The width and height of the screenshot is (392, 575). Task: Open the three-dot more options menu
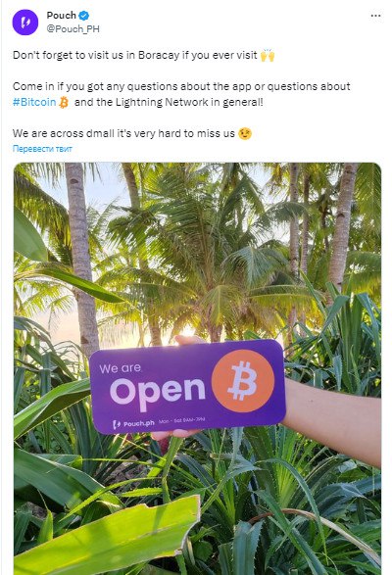[x=375, y=16]
